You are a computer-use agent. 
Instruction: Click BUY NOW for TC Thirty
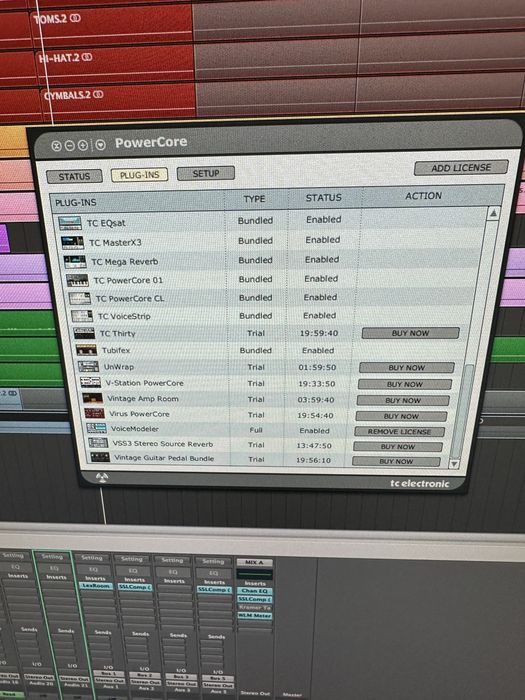coord(410,333)
